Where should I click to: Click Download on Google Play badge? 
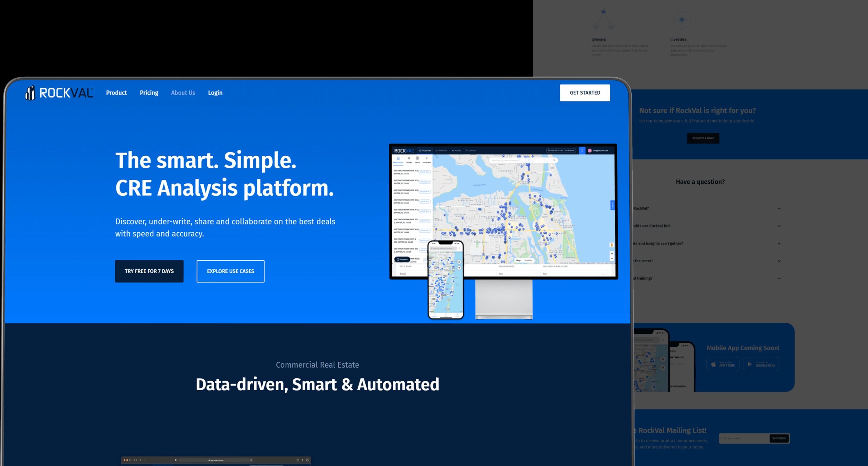[762, 364]
